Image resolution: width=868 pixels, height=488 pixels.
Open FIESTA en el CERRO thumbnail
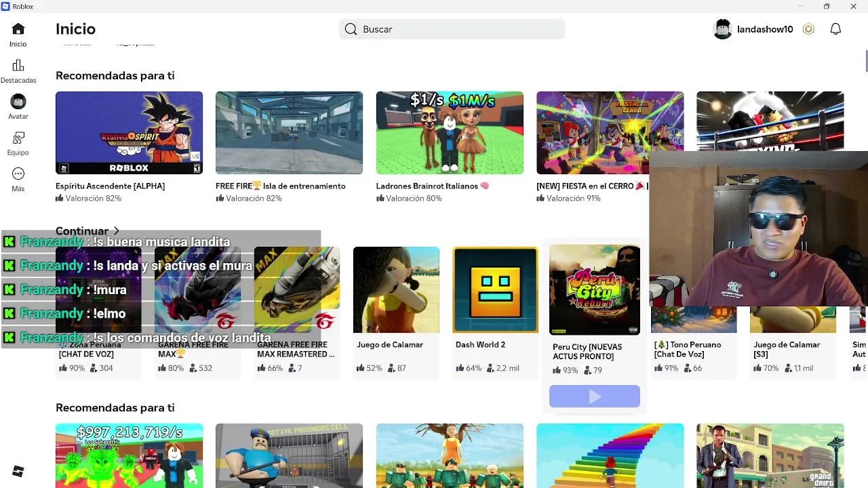pyautogui.click(x=610, y=133)
